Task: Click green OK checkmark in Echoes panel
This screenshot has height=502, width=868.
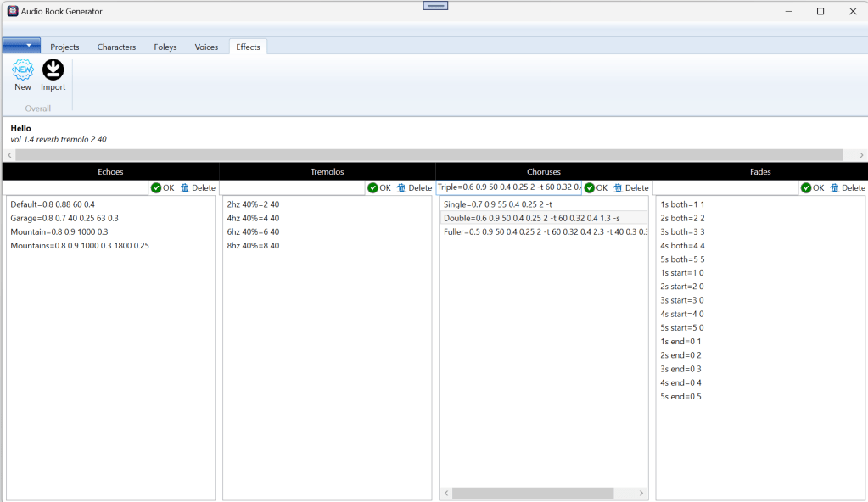Action: (x=156, y=187)
